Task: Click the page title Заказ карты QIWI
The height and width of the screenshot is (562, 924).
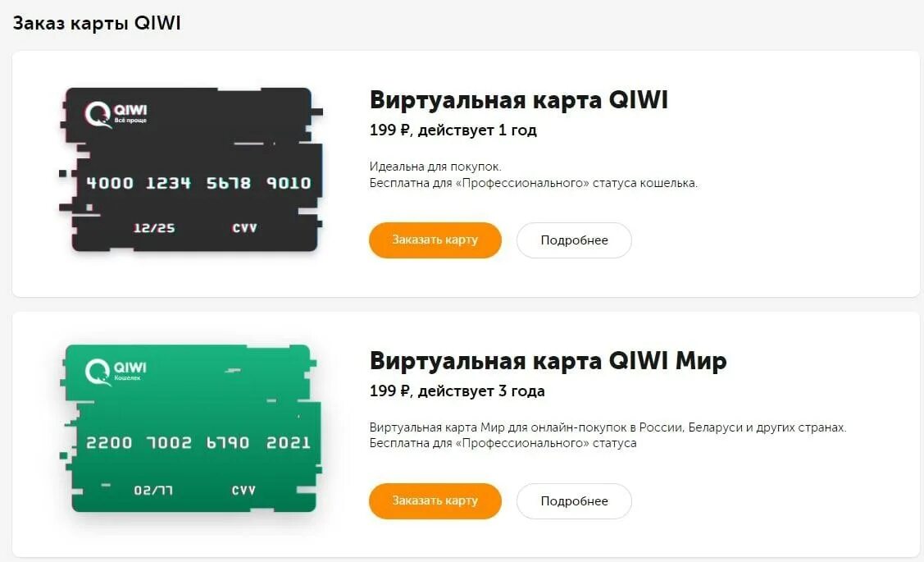Action: 97,23
